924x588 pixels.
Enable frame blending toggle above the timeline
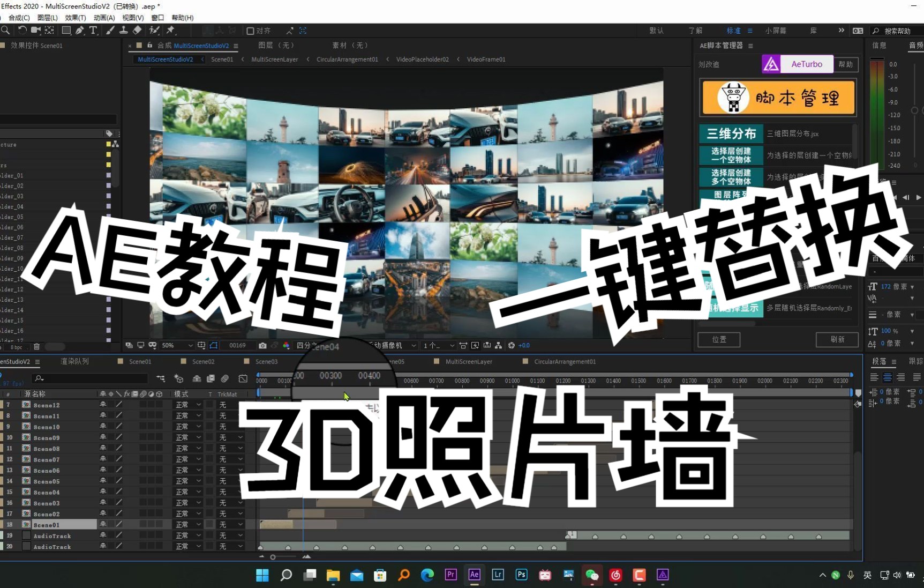coord(210,379)
